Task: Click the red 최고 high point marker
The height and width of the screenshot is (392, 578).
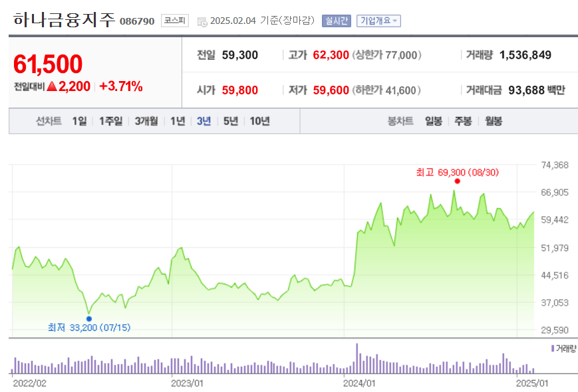Action: pos(458,181)
